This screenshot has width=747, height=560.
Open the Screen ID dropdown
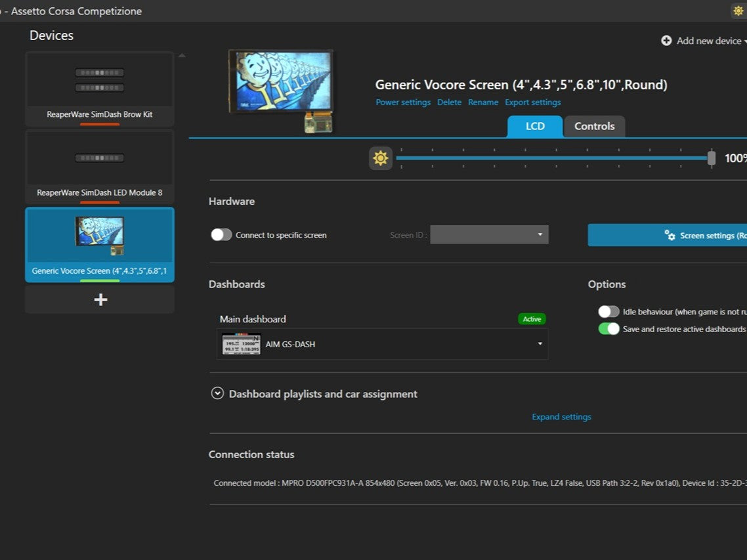click(489, 234)
